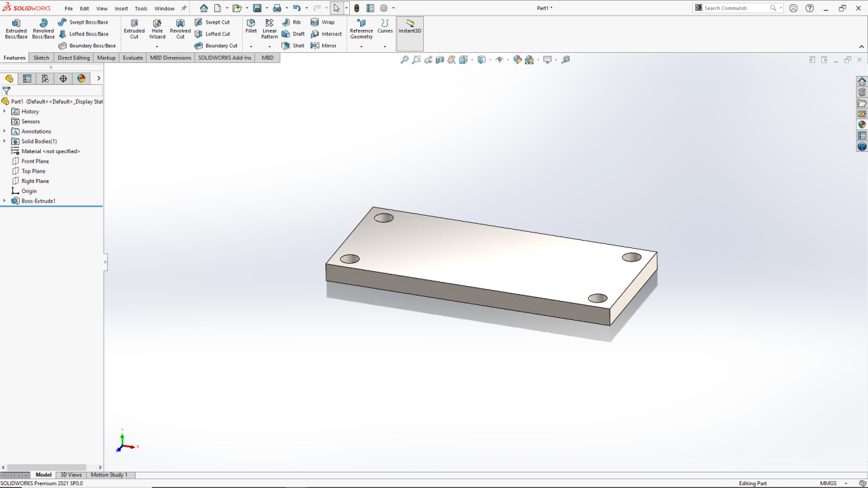
Task: Activate the Revolved Cut tool
Action: [x=180, y=29]
